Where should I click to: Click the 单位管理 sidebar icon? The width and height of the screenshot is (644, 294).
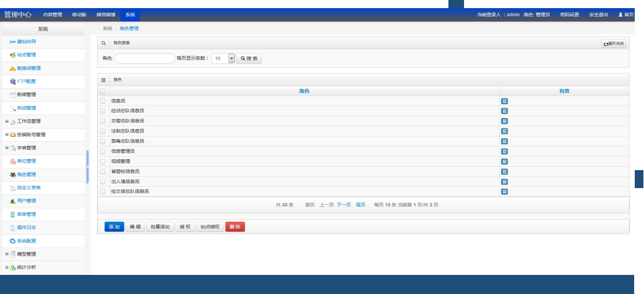[x=13, y=161]
